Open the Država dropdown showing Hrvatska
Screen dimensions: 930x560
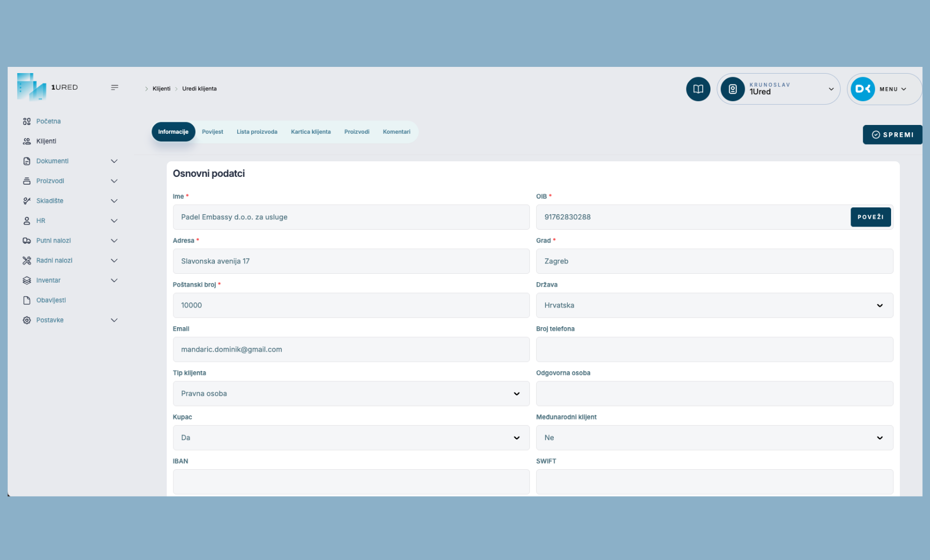tap(714, 305)
